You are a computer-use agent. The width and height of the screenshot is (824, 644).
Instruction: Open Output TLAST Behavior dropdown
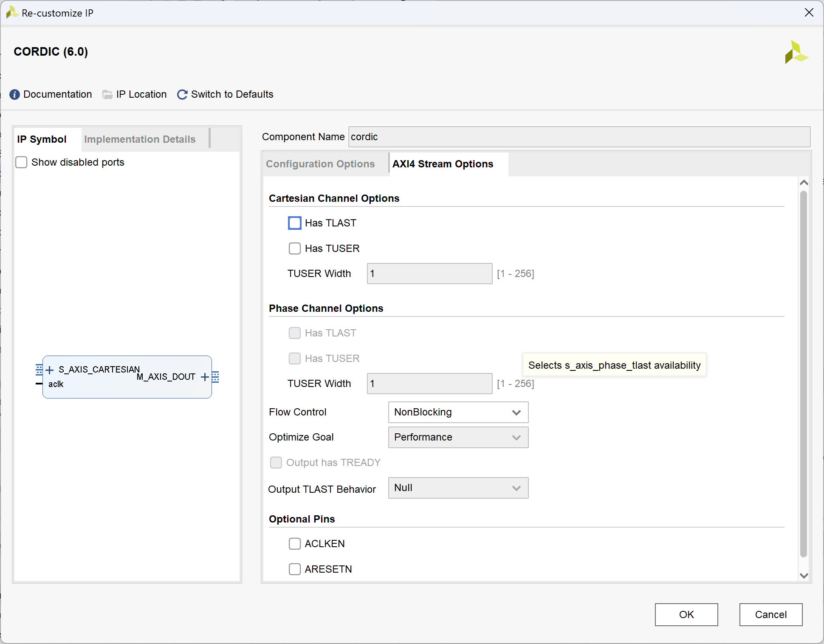point(458,488)
